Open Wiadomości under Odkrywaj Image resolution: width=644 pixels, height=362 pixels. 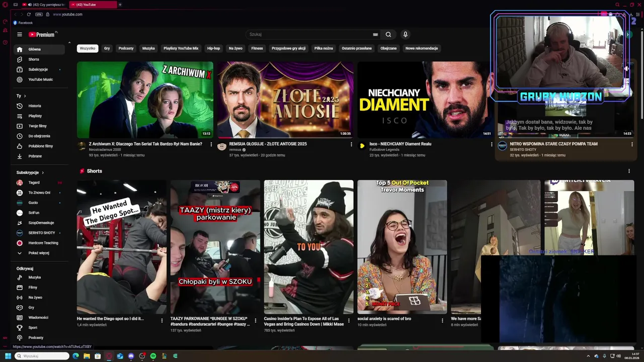coord(39,318)
